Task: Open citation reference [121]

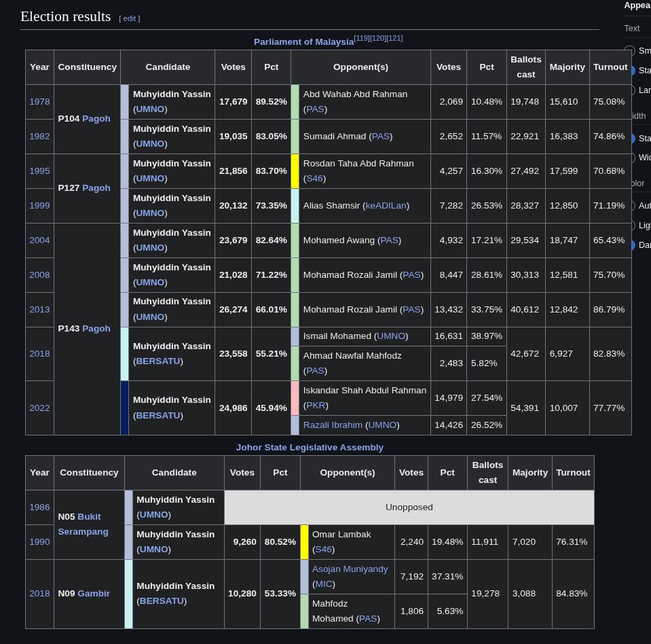Action: [x=394, y=38]
